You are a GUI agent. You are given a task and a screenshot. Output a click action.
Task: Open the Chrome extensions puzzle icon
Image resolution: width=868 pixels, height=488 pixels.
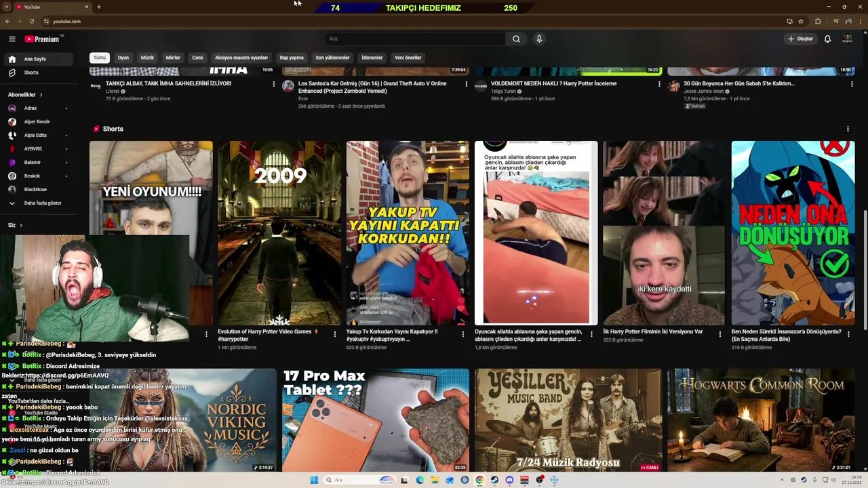pos(818,21)
